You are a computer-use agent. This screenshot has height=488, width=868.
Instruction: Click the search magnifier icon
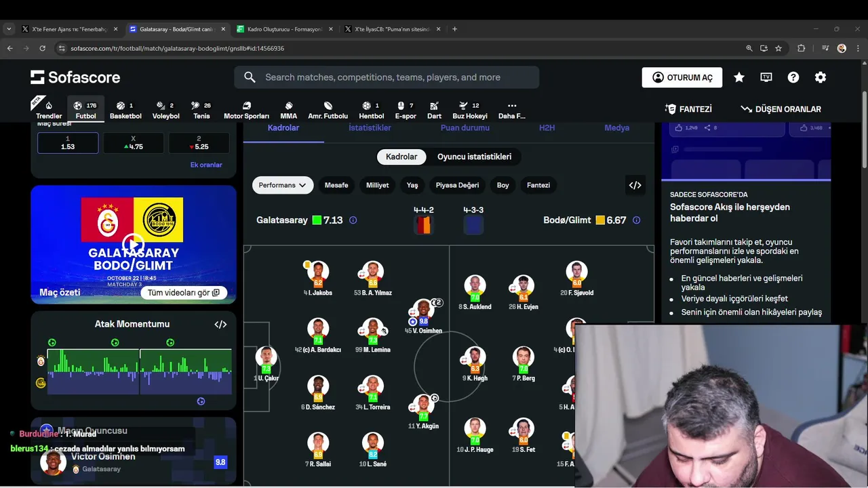(x=250, y=77)
